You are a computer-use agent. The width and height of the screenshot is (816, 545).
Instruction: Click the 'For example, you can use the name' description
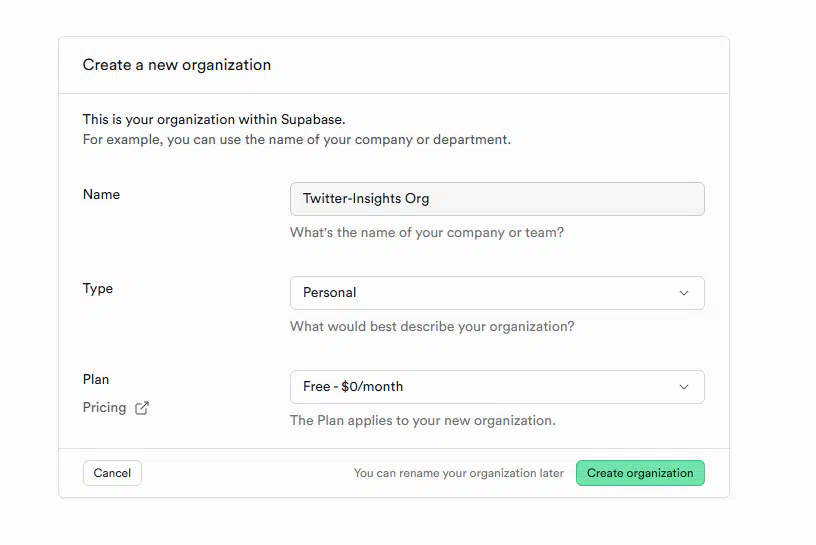point(297,140)
